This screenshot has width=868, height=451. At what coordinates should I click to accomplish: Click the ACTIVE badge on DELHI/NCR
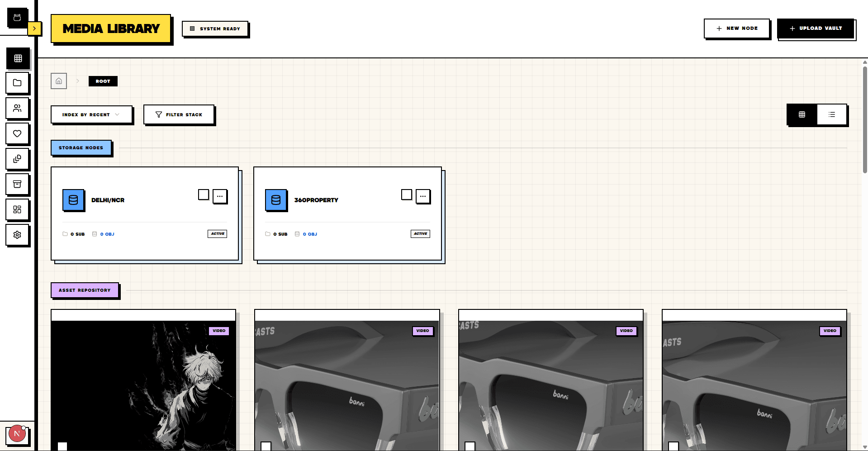point(218,234)
